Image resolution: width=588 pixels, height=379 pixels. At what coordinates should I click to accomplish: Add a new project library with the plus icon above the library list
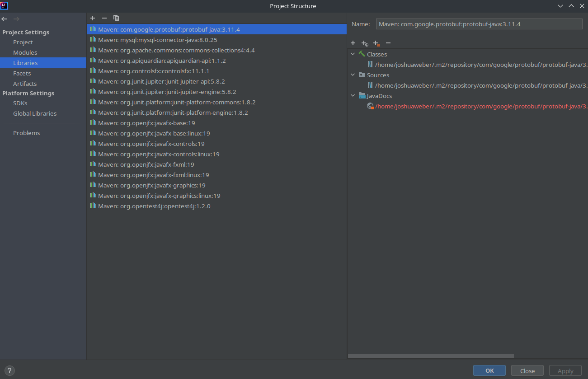[x=93, y=18]
